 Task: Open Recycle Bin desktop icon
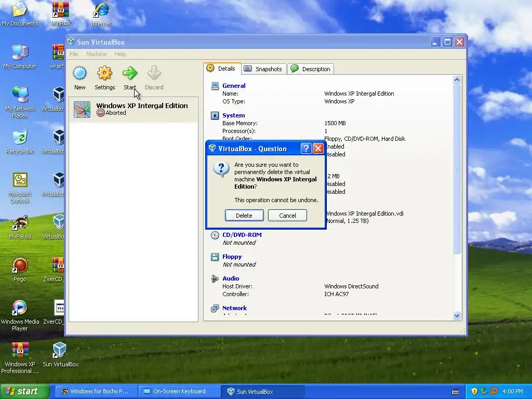pos(20,142)
